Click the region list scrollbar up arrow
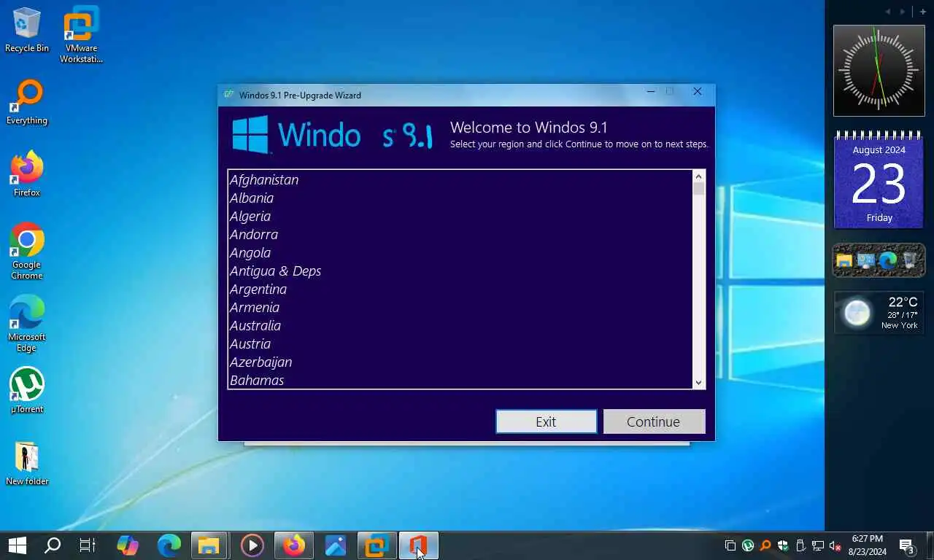Viewport: 934px width, 560px height. [698, 176]
